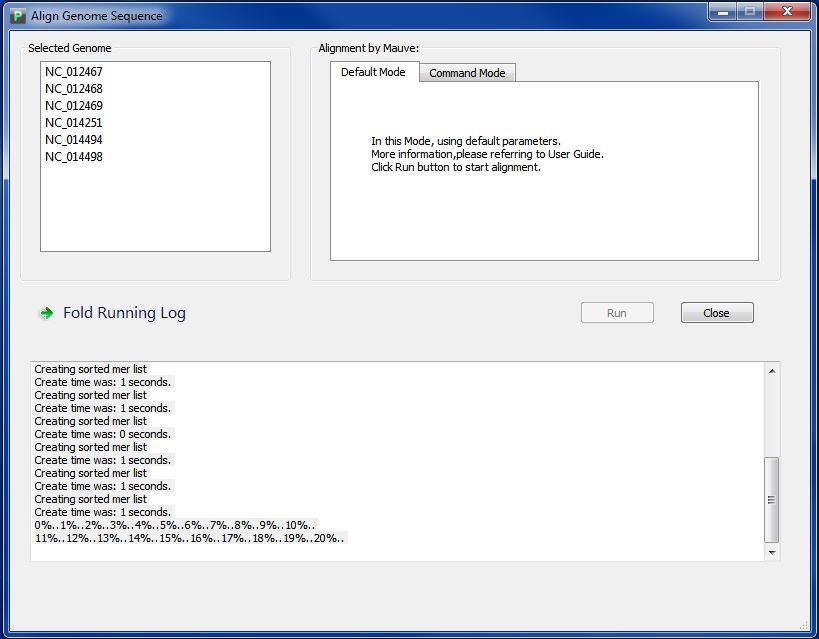819x639 pixels.
Task: Open the Command Mode tab
Action: coord(467,73)
